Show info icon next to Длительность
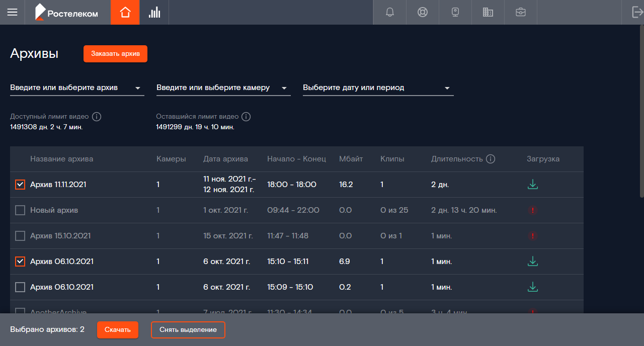 491,159
